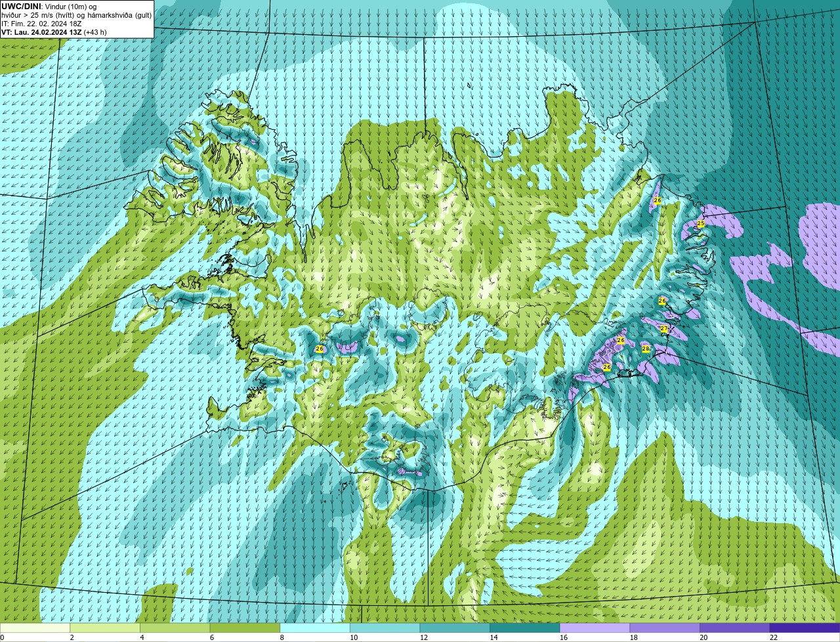Click the legend tick label "16"
This screenshot has height=642, width=840.
coord(563,637)
